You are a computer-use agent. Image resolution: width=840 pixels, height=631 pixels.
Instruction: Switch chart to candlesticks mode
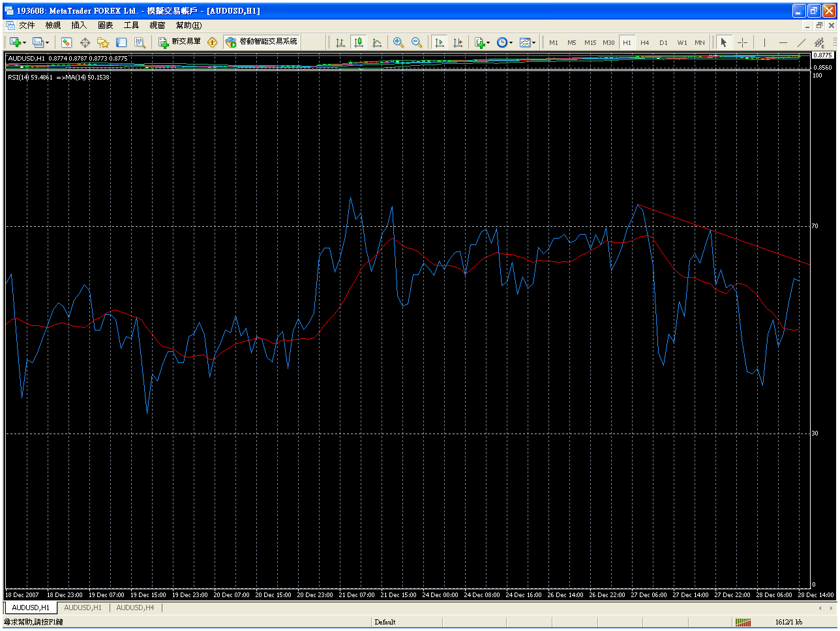pos(358,42)
